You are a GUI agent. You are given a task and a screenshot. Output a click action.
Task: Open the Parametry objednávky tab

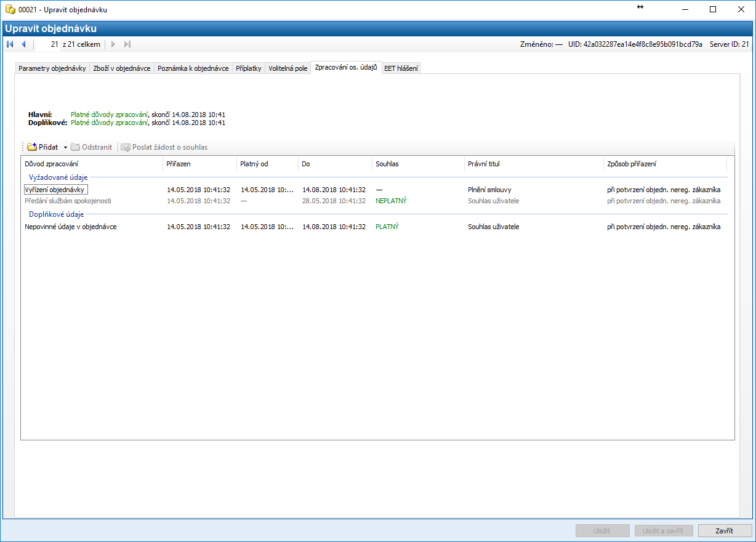[x=52, y=68]
